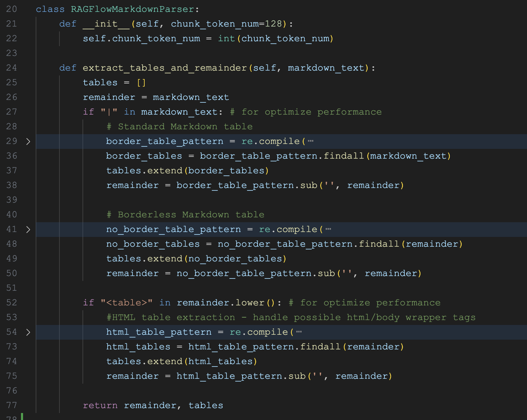Screen dimensions: 527x420
Task: Click tables.extend(no_border_tables)
Action: [196, 259]
